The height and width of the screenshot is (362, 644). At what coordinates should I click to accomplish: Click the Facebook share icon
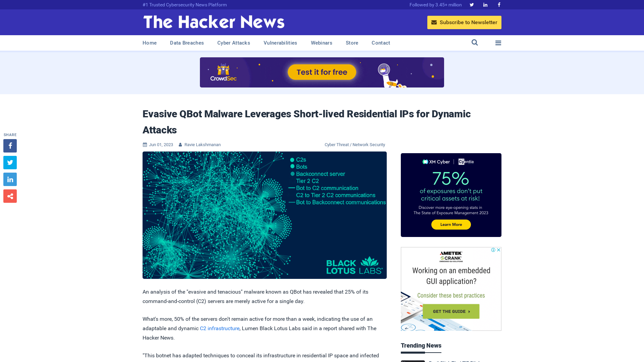[10, 146]
